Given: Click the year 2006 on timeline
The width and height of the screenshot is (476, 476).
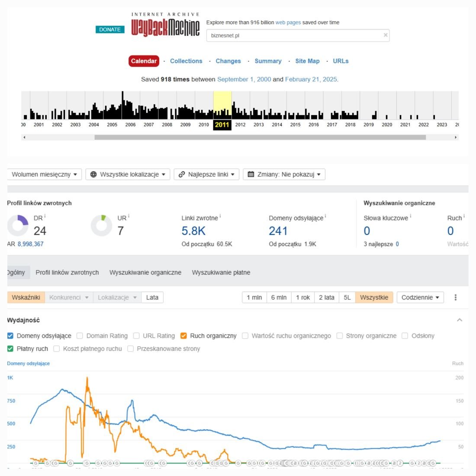Looking at the screenshot, I should [130, 125].
